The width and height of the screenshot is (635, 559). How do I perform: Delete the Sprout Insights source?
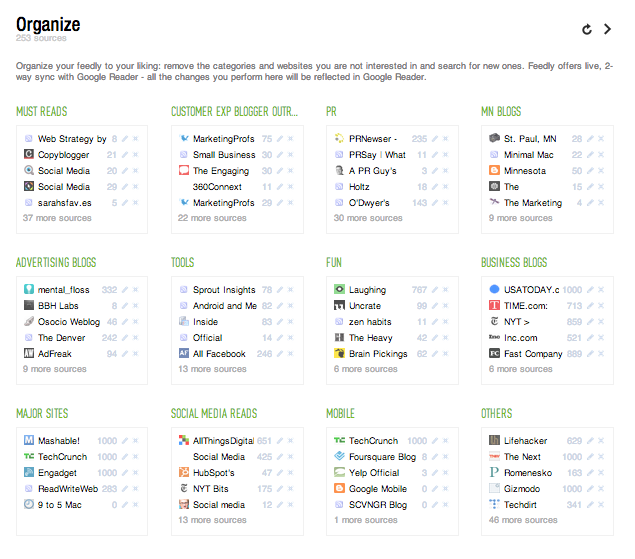coord(290,290)
